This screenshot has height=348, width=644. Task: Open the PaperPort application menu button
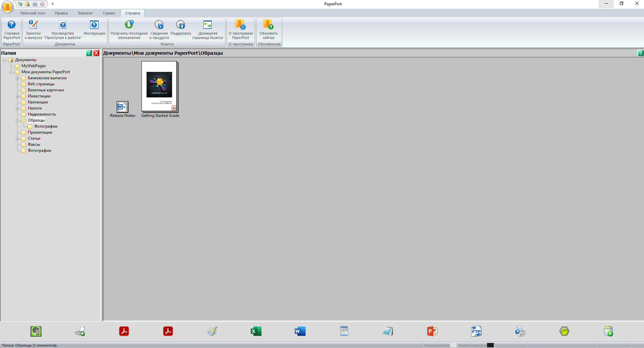click(x=7, y=7)
